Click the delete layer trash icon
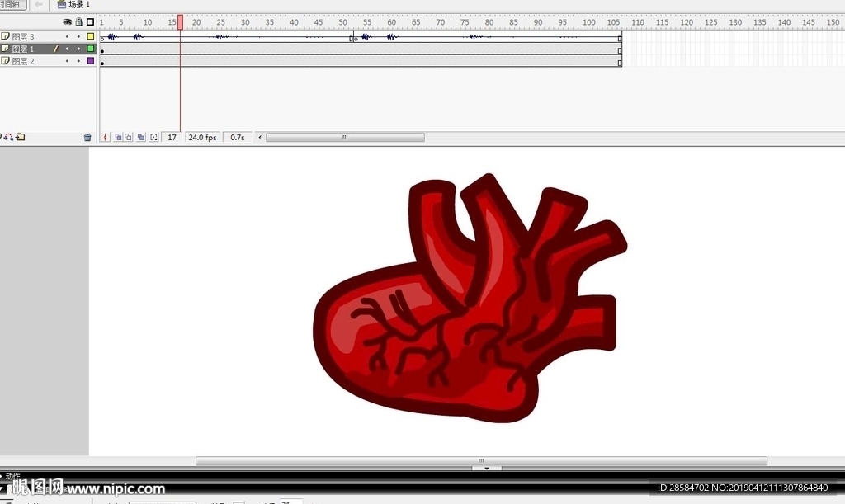 point(87,137)
